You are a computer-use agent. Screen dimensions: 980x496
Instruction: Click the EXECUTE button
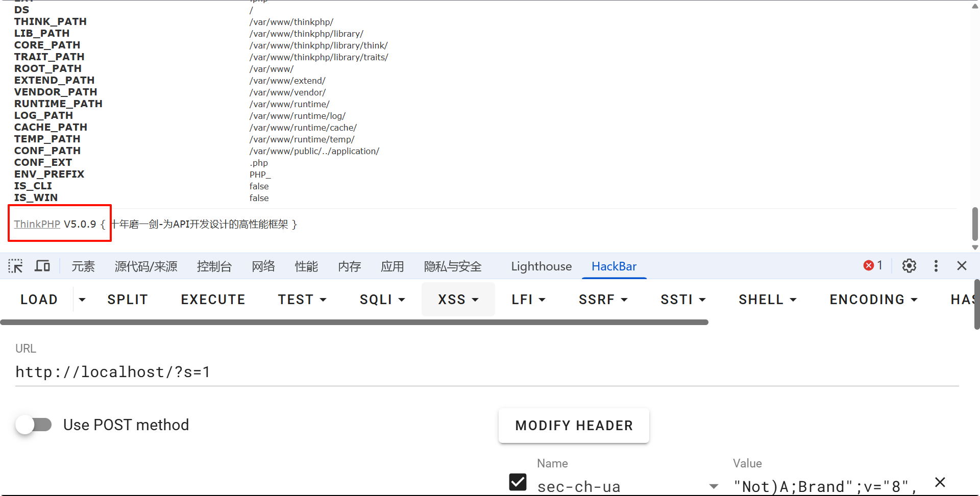click(213, 300)
